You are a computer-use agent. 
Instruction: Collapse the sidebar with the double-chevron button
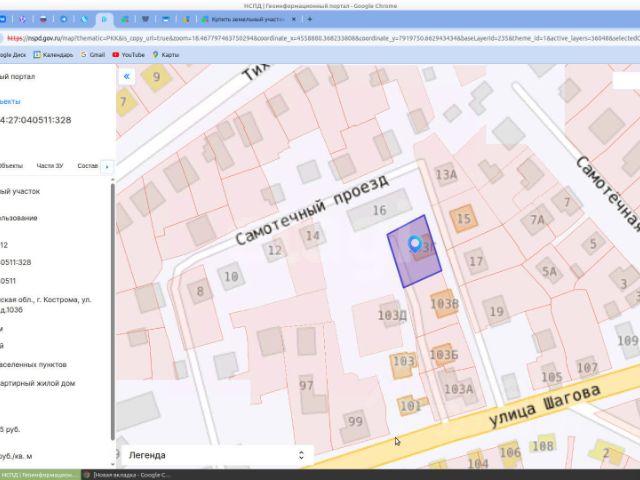127,76
